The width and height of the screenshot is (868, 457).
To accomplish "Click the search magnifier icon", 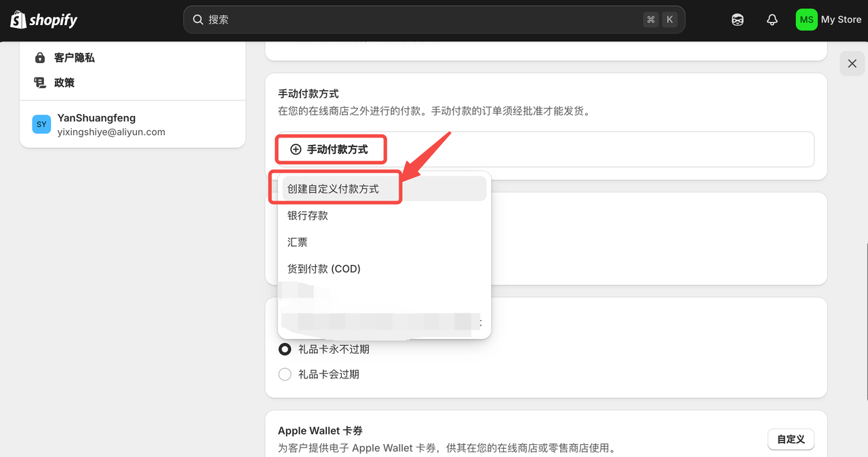I will 198,20.
